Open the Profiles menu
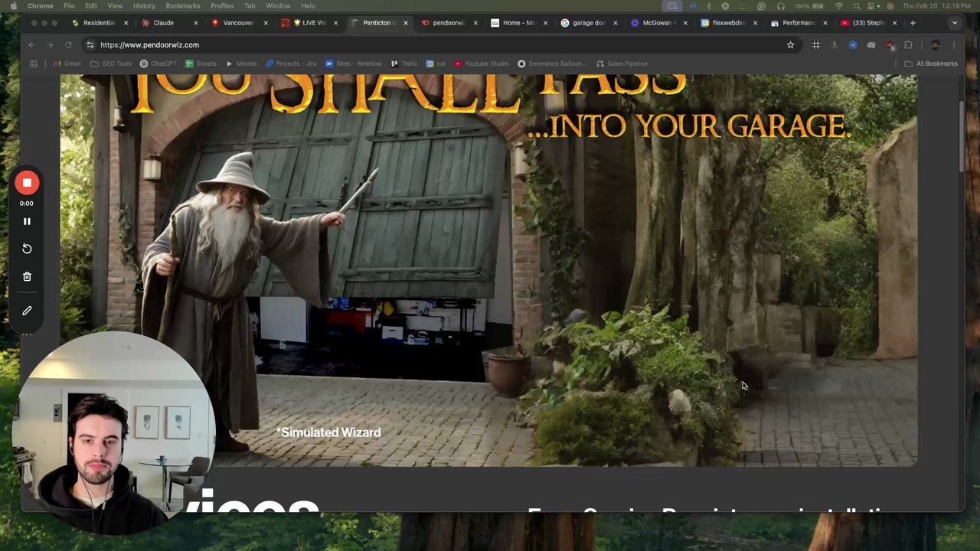 click(222, 6)
